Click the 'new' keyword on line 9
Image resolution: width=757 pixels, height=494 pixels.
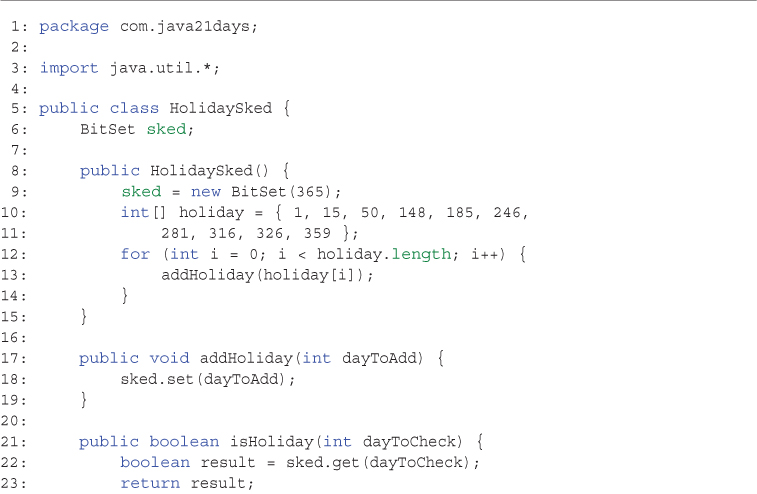click(x=206, y=192)
